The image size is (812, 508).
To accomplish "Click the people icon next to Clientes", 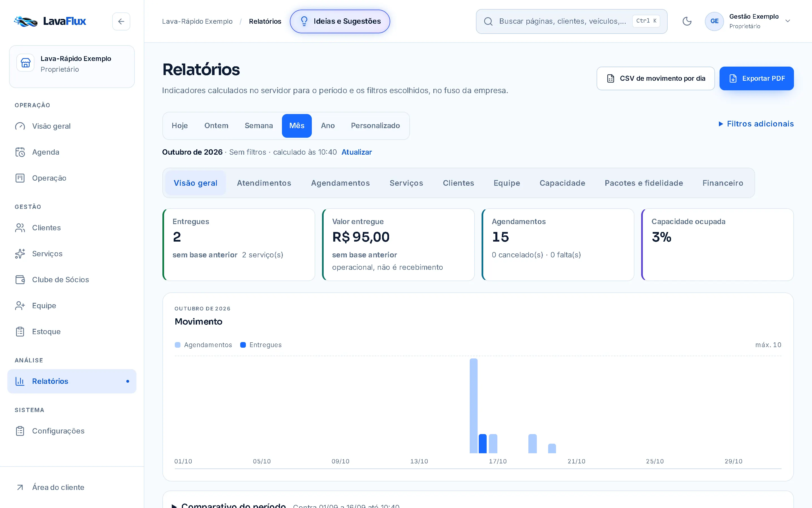I will coord(20,228).
